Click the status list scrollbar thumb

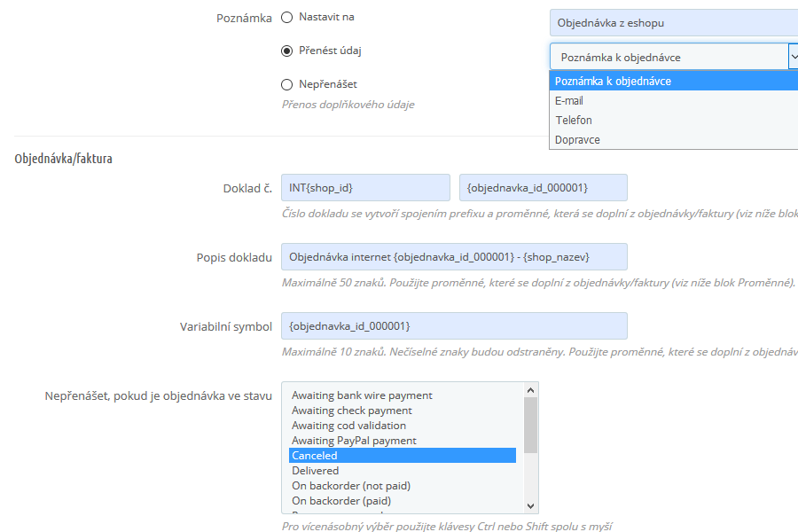click(x=531, y=425)
